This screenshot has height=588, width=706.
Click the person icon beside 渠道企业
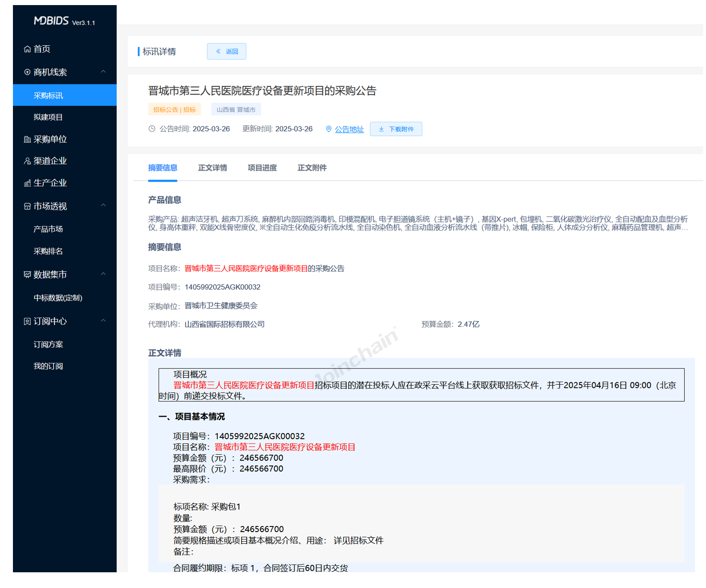tap(27, 161)
